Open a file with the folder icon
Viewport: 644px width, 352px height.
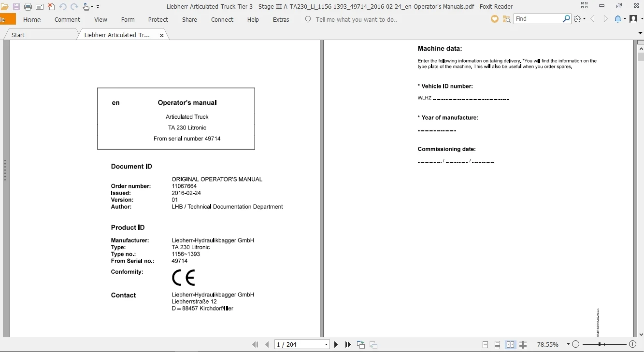point(4,7)
